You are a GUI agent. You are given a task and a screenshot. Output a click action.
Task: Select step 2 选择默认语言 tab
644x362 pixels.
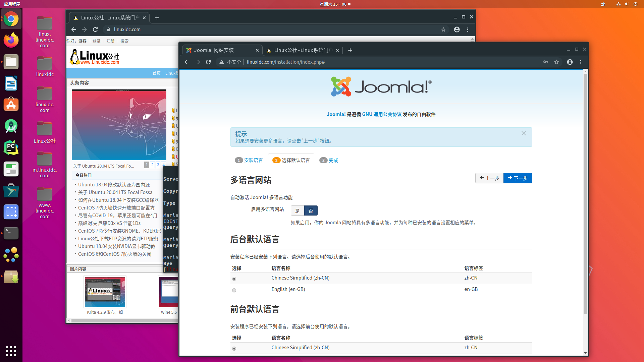pos(291,160)
